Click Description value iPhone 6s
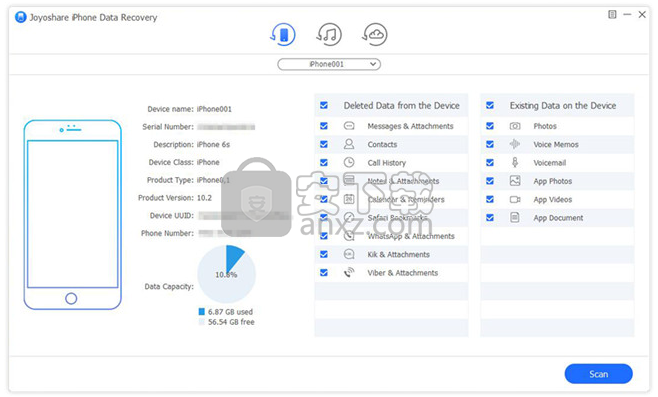The width and height of the screenshot is (658, 397). coord(213,144)
